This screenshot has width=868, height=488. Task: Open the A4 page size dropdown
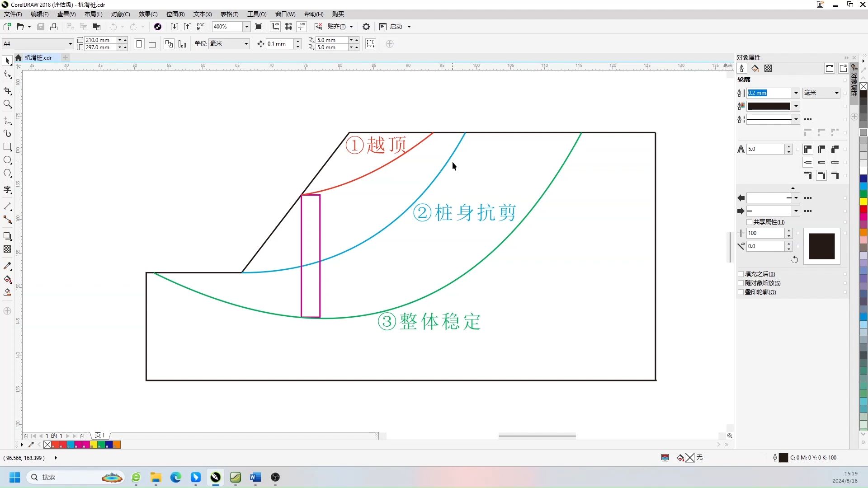pos(71,44)
